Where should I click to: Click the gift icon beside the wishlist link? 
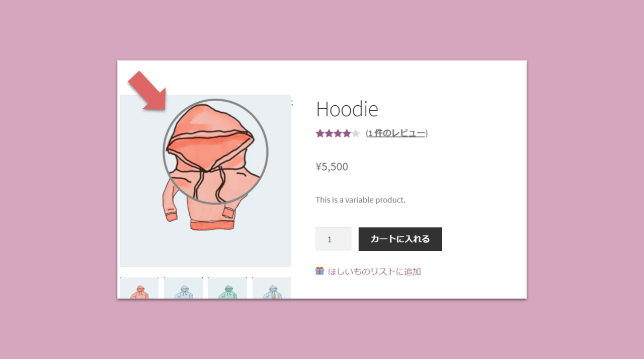click(x=319, y=271)
